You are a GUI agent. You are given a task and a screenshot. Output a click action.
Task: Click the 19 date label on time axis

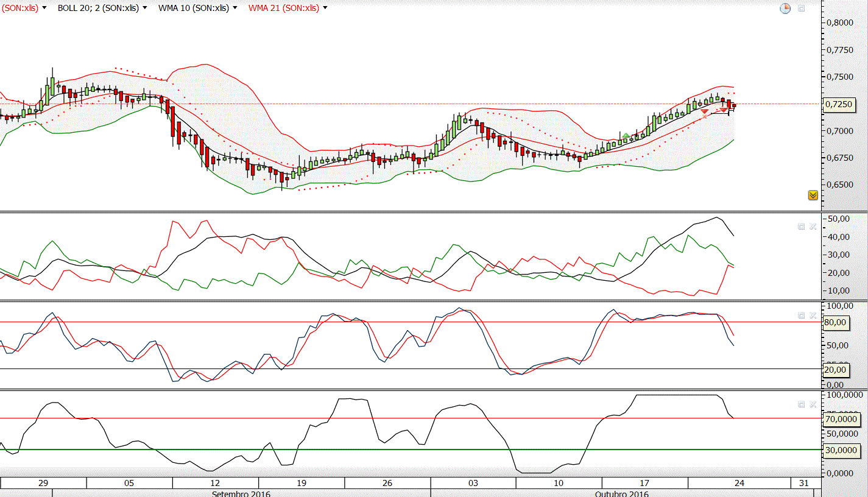(x=301, y=483)
